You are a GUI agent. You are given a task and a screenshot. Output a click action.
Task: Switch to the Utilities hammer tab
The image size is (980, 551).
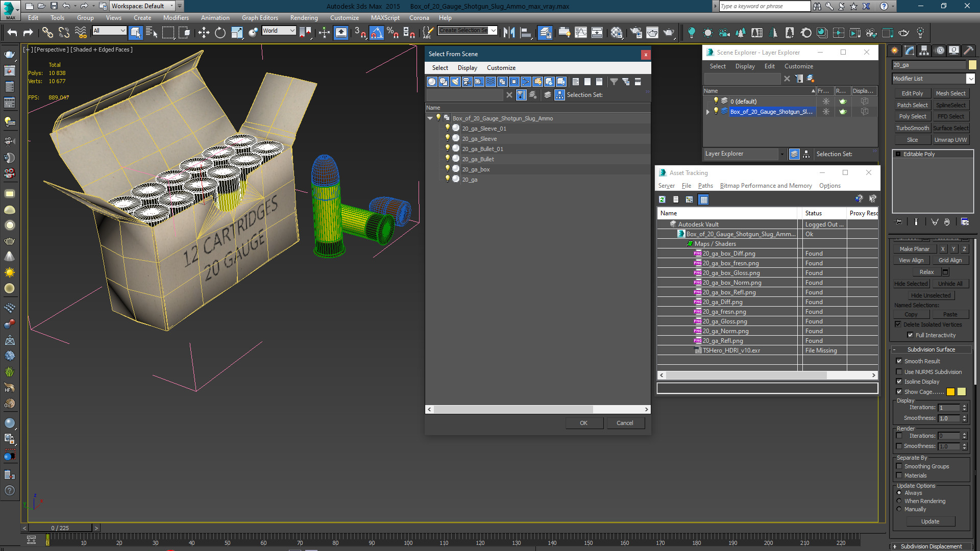968,51
